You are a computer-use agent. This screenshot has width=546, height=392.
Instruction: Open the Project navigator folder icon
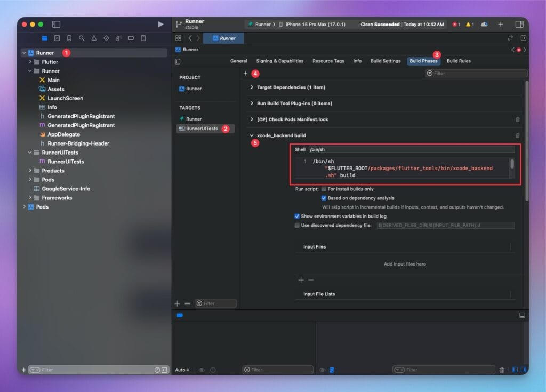[45, 38]
